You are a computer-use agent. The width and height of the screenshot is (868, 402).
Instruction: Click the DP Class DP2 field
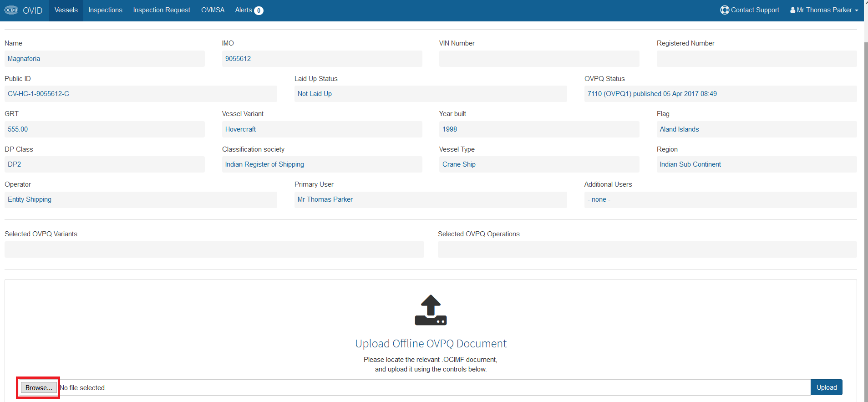105,164
